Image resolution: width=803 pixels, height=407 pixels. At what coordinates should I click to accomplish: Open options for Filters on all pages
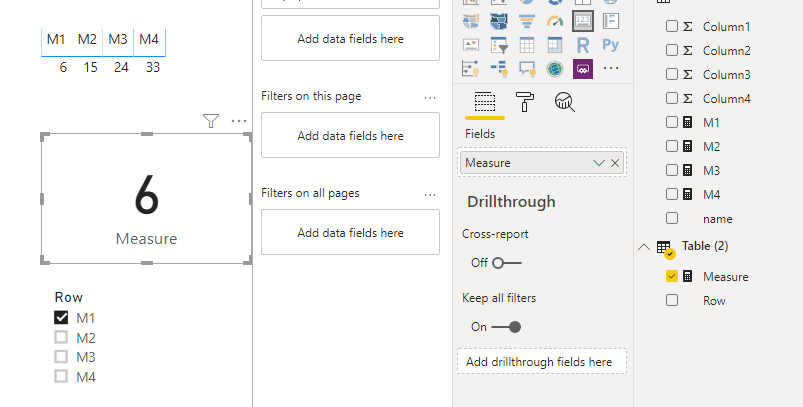tap(430, 195)
